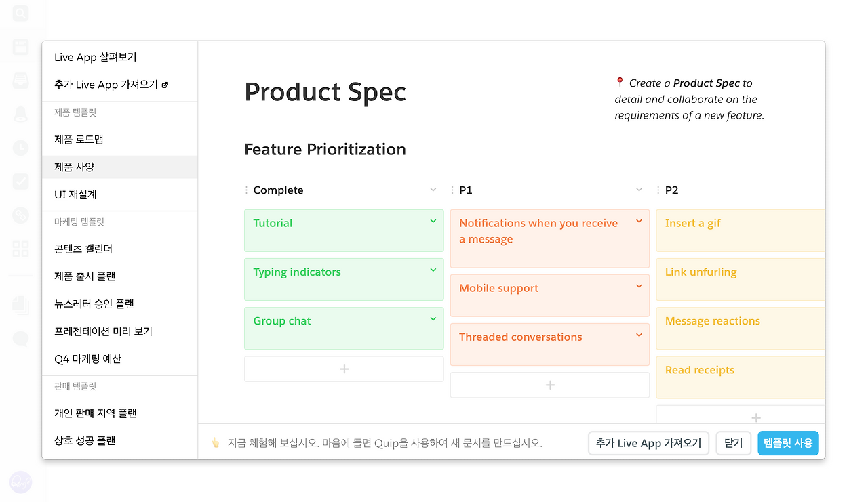This screenshot has width=868, height=502.
Task: Open 추가 Live App 가져오기 external link in sidebar
Action: 111,85
